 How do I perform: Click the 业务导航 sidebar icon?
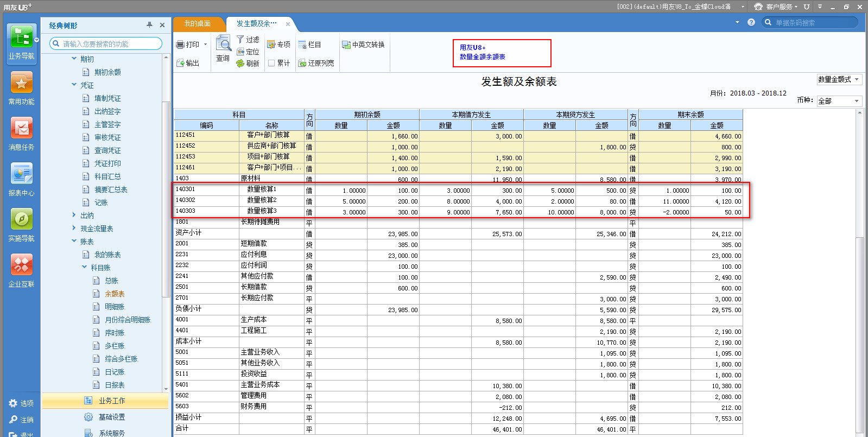[22, 39]
